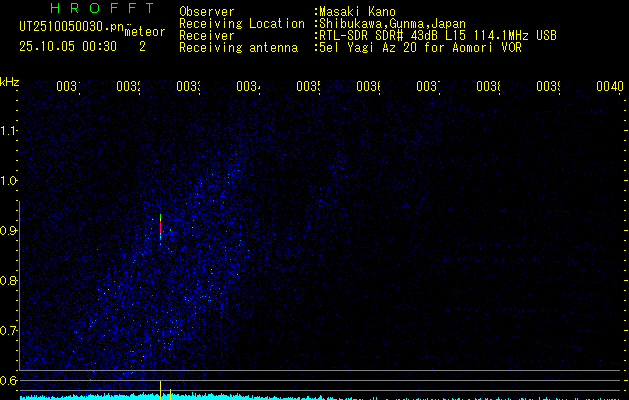
Task: Select the file name UT2510050030.pn
Action: pos(71,27)
